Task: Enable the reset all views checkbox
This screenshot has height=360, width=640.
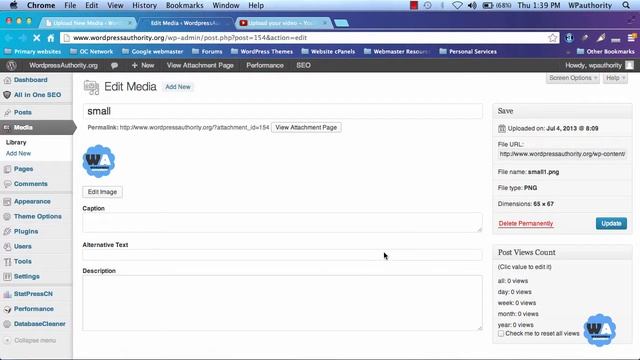Action: click(x=501, y=333)
